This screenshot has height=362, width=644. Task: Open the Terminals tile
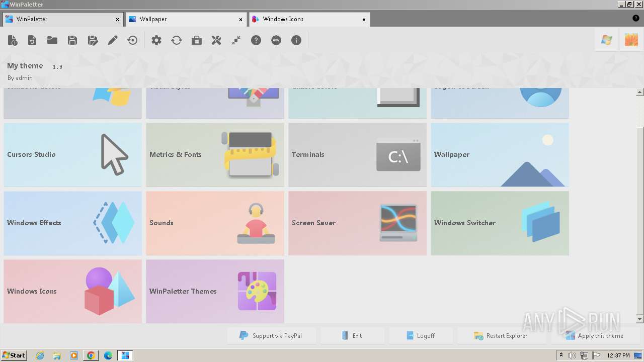coord(357,155)
